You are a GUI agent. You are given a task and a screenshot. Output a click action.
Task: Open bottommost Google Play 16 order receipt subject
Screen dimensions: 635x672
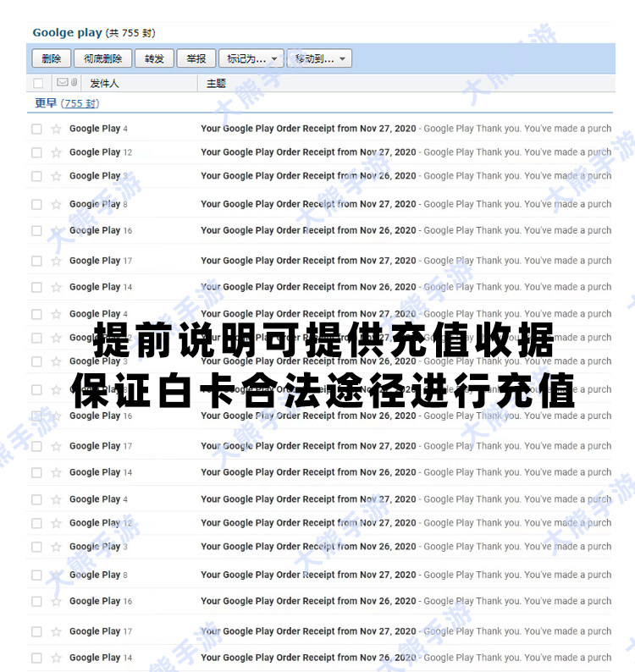pos(308,601)
